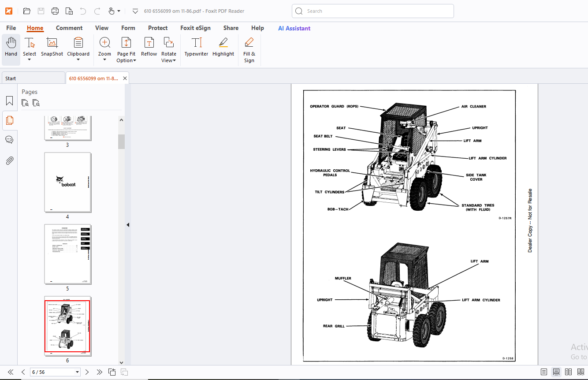Click the Search input field

(373, 11)
